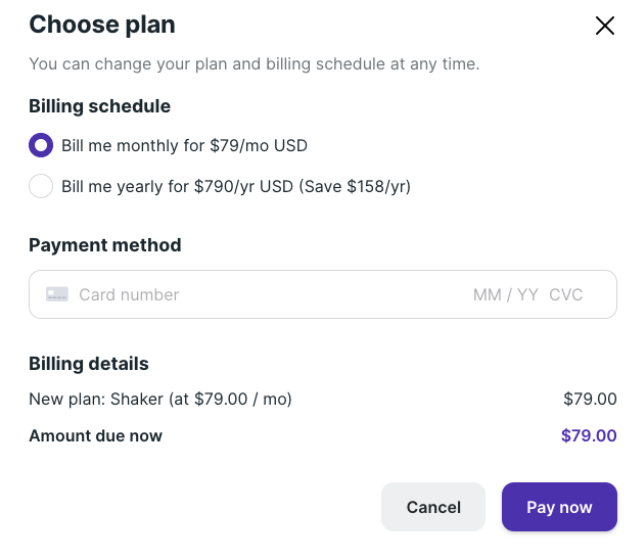Click the "Billing schedule" section heading

tap(100, 106)
